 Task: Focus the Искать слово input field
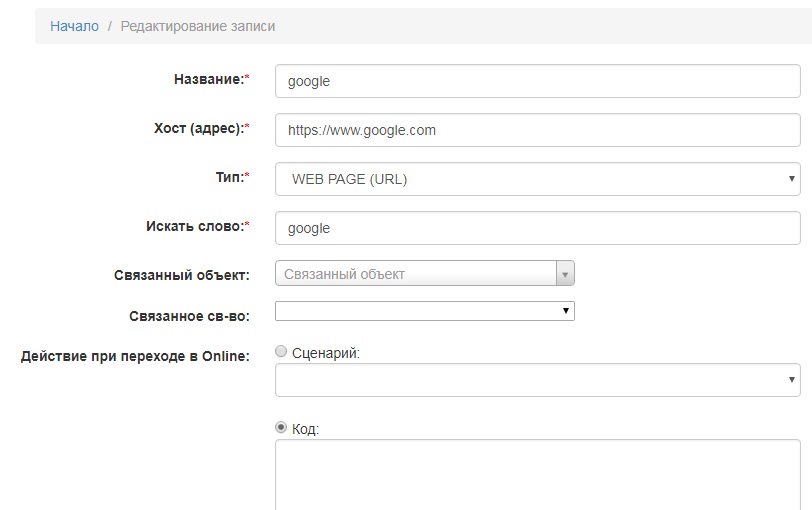tap(537, 228)
